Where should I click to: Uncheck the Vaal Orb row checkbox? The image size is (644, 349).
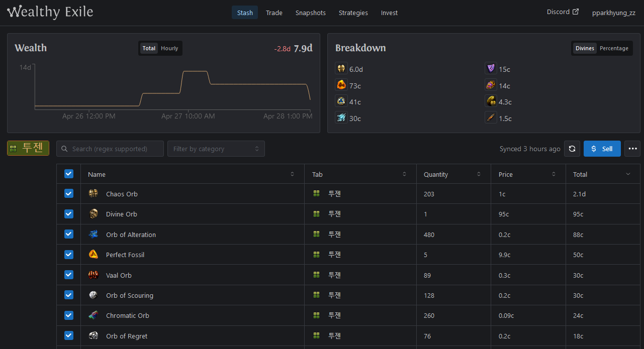tap(69, 275)
